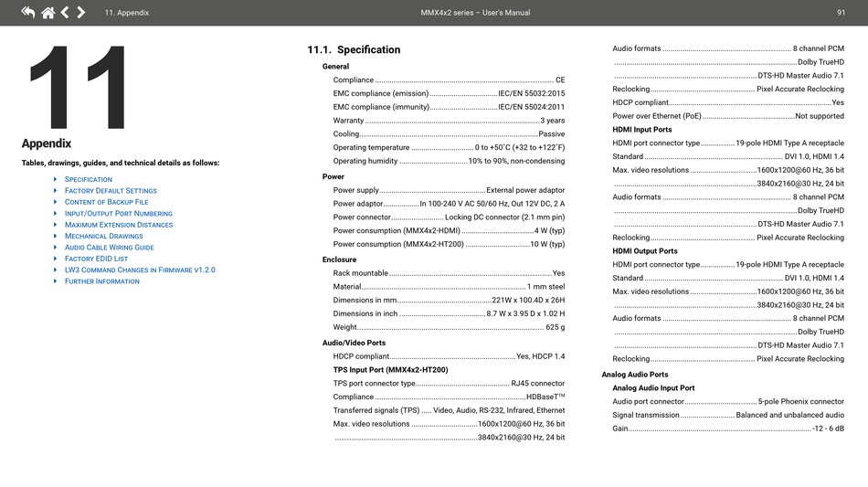Open the Specification link
Image resolution: width=868 pixels, height=487 pixels.
tap(89, 180)
